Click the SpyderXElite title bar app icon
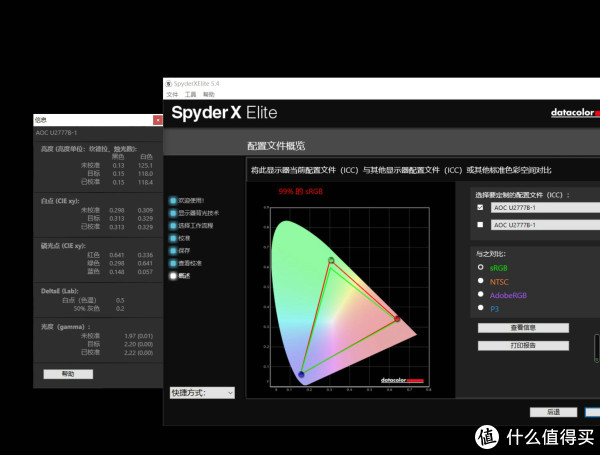 point(168,84)
